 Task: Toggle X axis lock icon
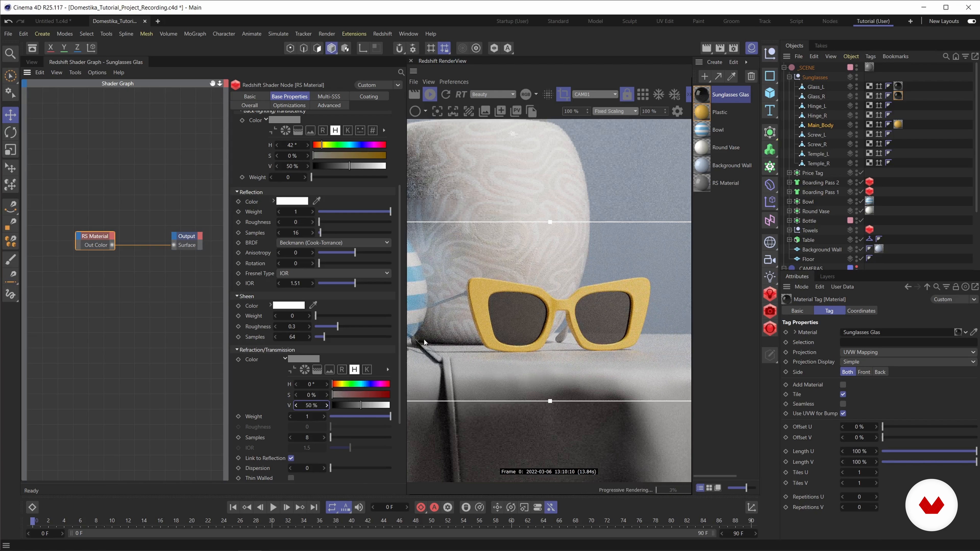[x=50, y=48]
